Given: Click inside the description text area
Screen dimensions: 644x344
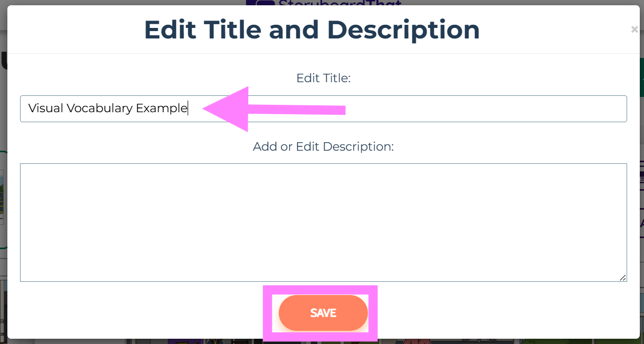Looking at the screenshot, I should pyautogui.click(x=323, y=222).
